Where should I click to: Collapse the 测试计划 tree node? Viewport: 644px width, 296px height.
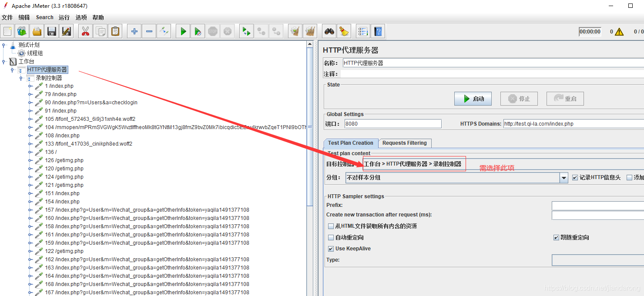point(4,45)
